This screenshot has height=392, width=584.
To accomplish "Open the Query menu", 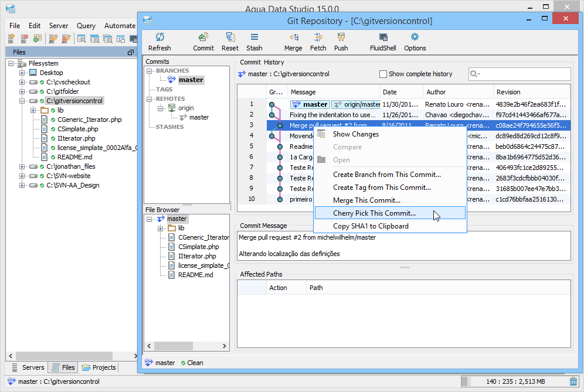I will 86,26.
